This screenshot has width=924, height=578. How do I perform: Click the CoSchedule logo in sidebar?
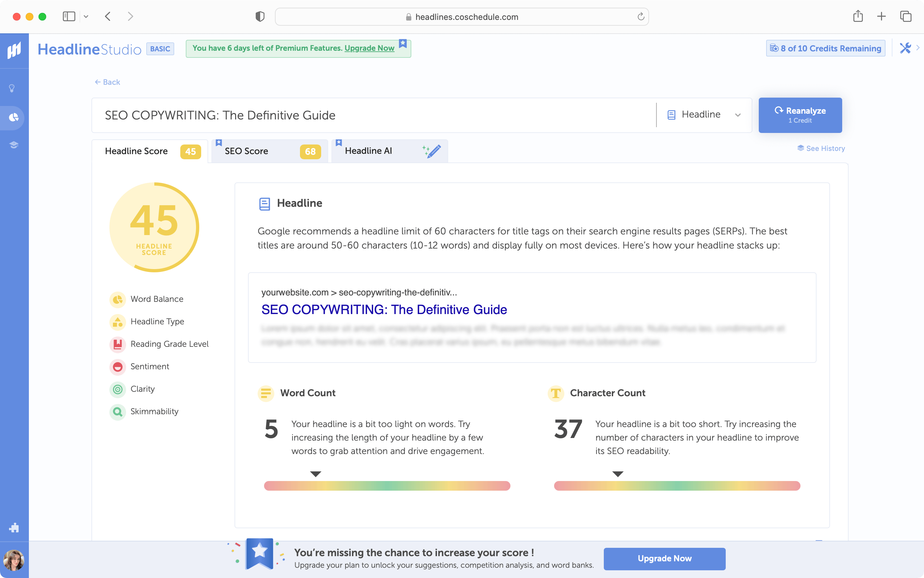(14, 50)
